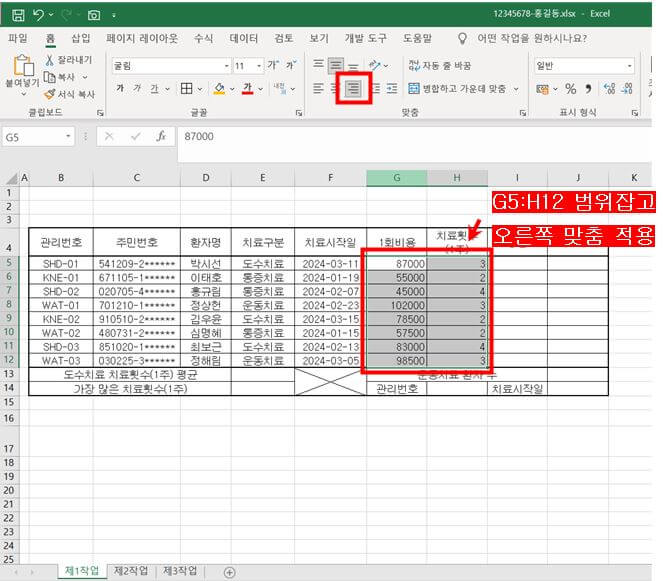Image resolution: width=663 pixels, height=581 pixels.
Task: Switch to 페이지 레이아웃 tab
Action: click(x=142, y=38)
